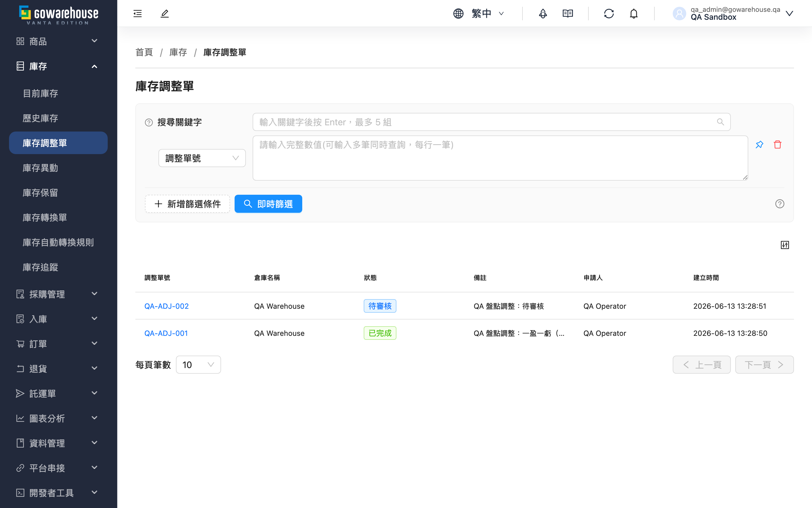The image size is (812, 508).
Task: Open the notifications bell icon
Action: point(634,14)
